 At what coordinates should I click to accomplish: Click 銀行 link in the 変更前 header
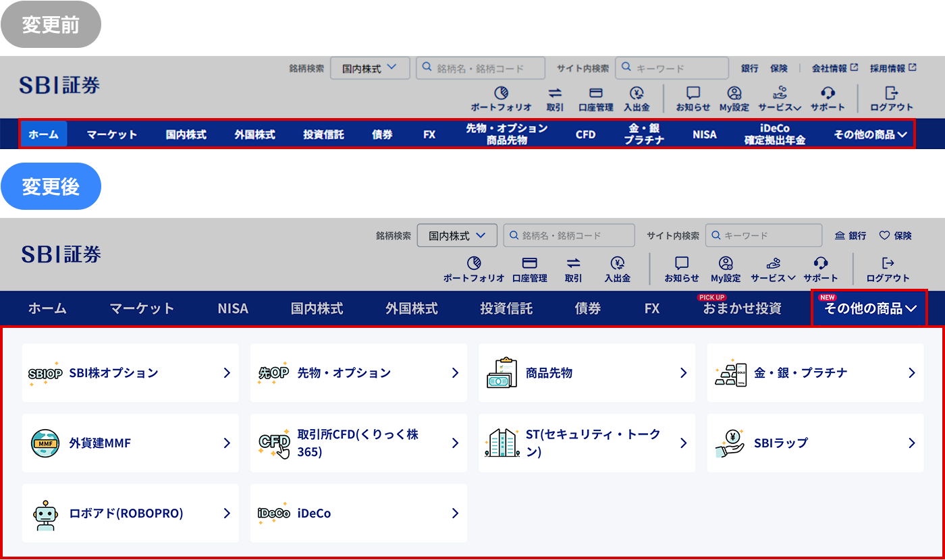pyautogui.click(x=750, y=68)
